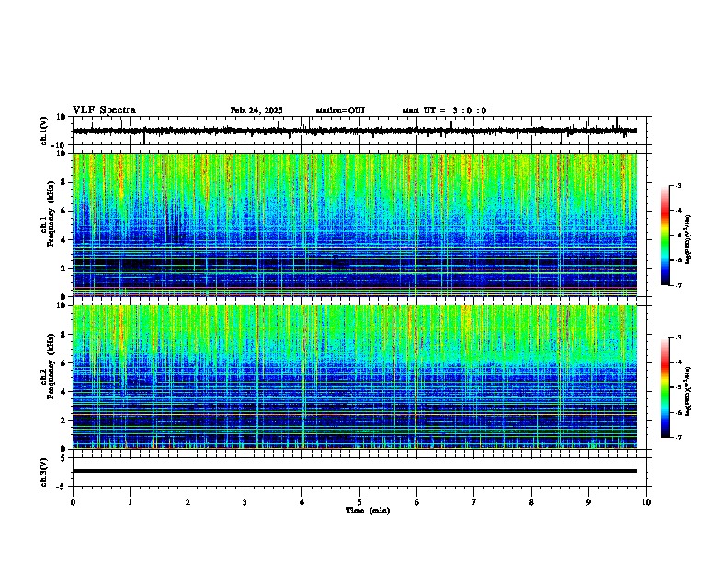Click the time-axis tick label "5"
Image resolution: width=728 pixels, height=563 pixels.
pos(359,502)
